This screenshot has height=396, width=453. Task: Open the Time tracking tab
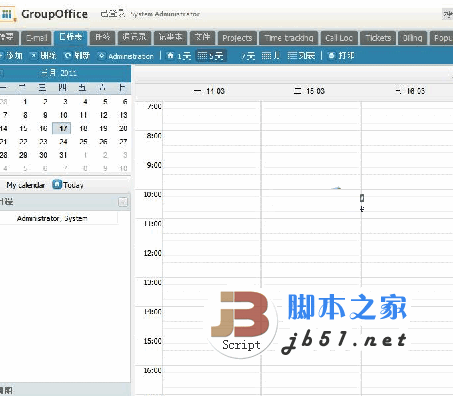pos(289,38)
